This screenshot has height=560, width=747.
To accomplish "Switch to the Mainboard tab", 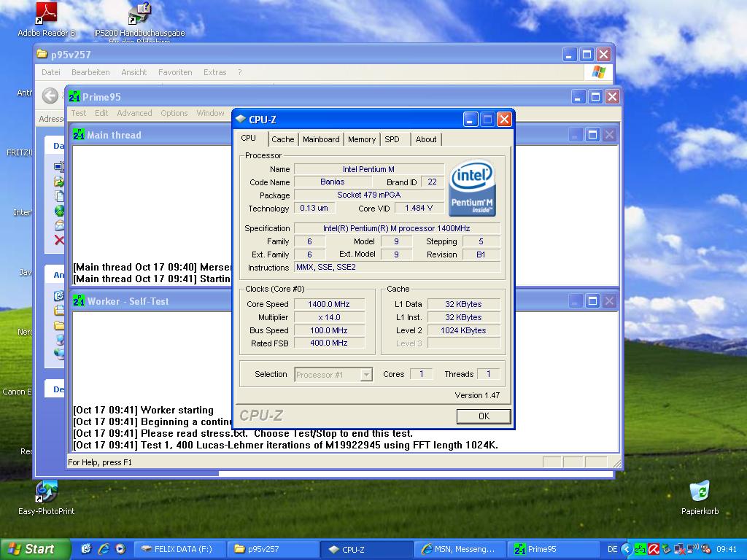I will 321,139.
